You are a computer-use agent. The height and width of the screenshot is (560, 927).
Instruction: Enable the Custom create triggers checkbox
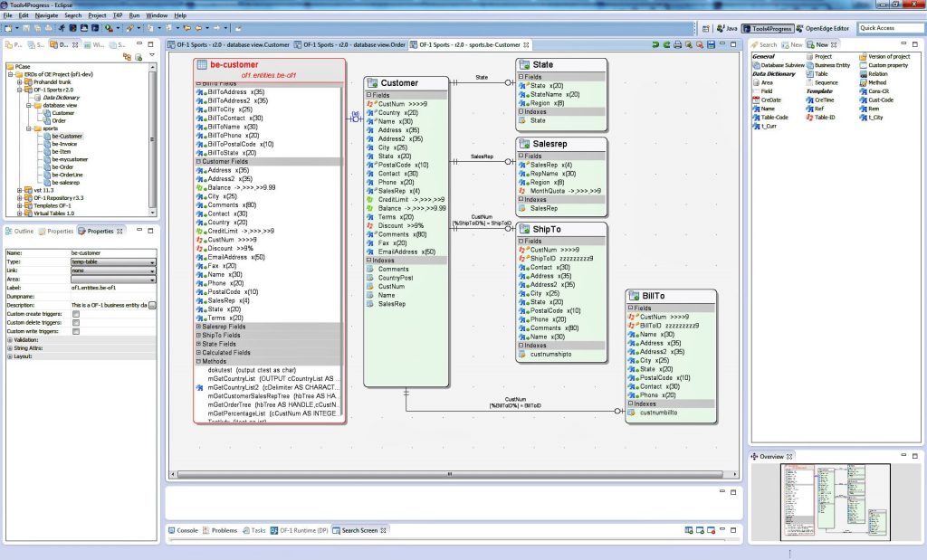tap(75, 314)
